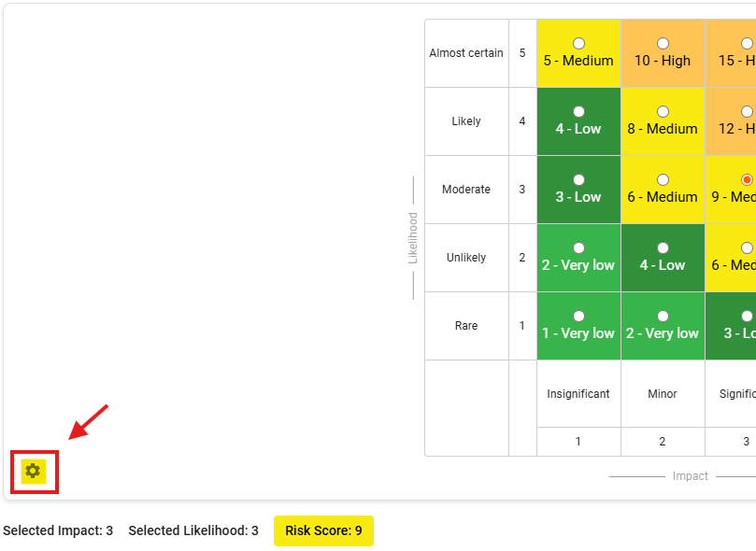The height and width of the screenshot is (551, 756).
Task: Pick the "8 - Medium" risk radio button
Action: click(x=663, y=112)
